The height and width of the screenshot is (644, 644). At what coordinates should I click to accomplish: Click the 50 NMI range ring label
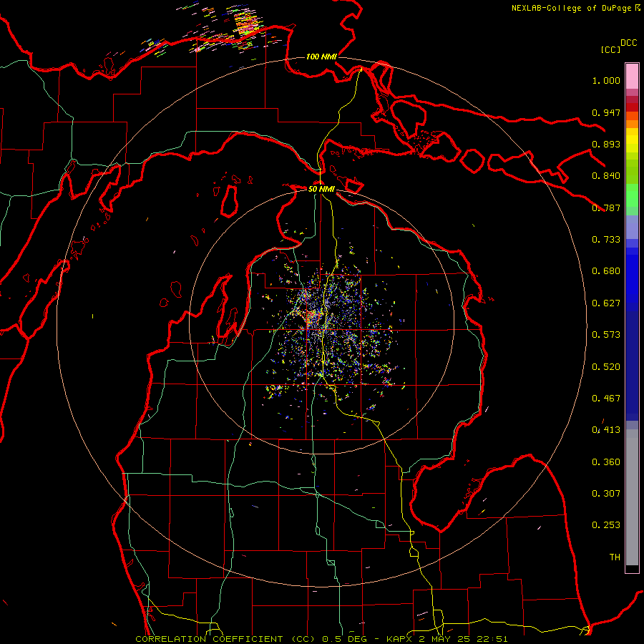[321, 189]
